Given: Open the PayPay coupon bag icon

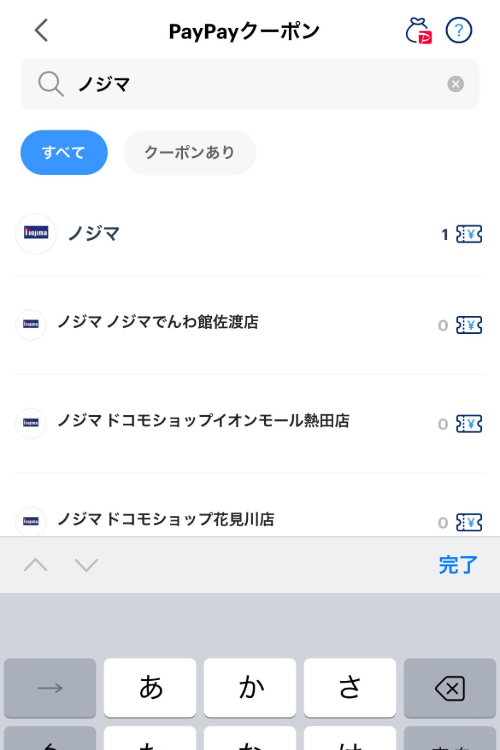Looking at the screenshot, I should (418, 31).
